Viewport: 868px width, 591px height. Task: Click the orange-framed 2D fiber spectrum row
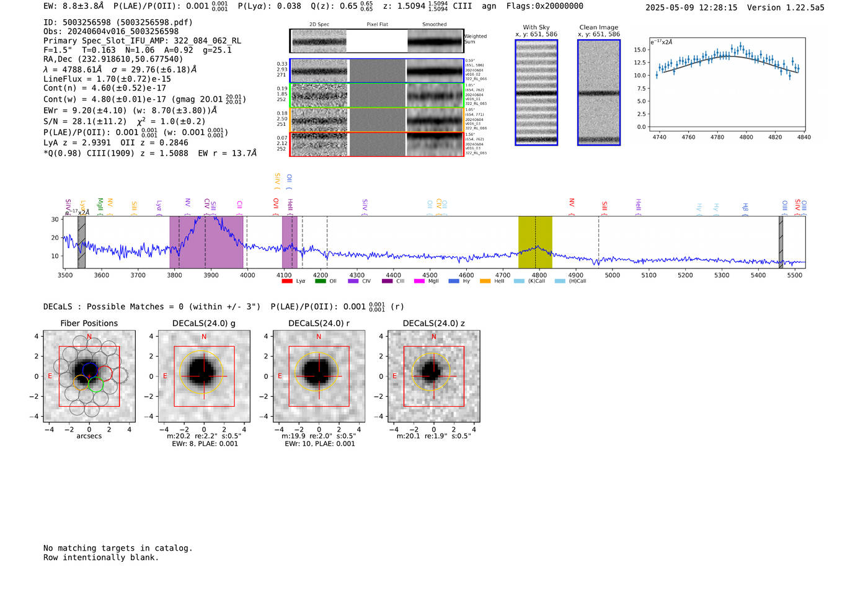pos(376,120)
